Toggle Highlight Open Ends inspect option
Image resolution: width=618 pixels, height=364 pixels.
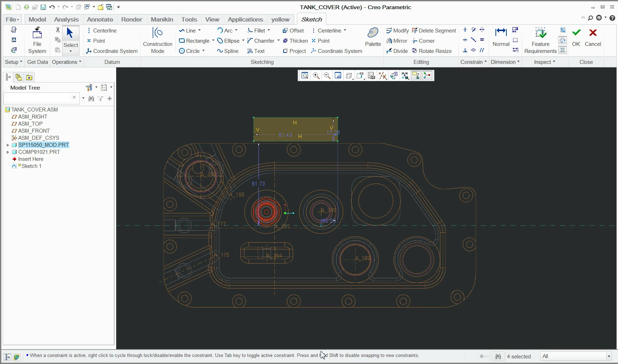[563, 40]
